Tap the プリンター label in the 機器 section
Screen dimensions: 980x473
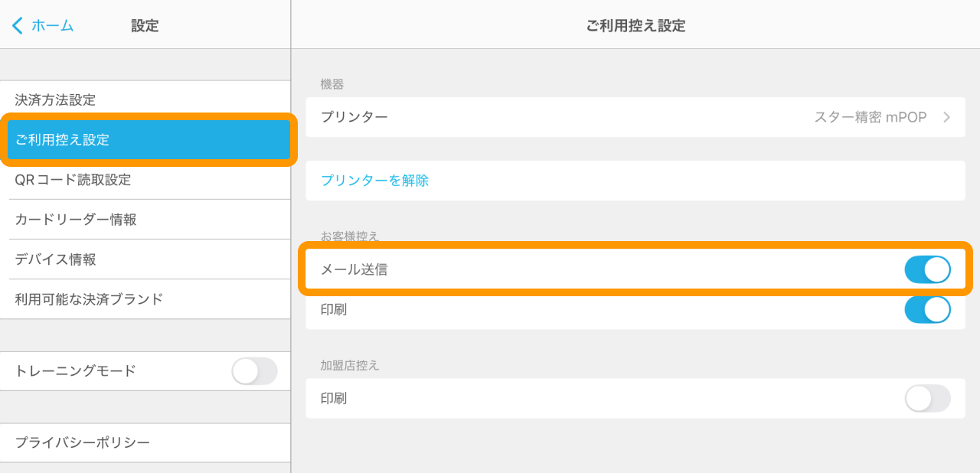[x=354, y=117]
